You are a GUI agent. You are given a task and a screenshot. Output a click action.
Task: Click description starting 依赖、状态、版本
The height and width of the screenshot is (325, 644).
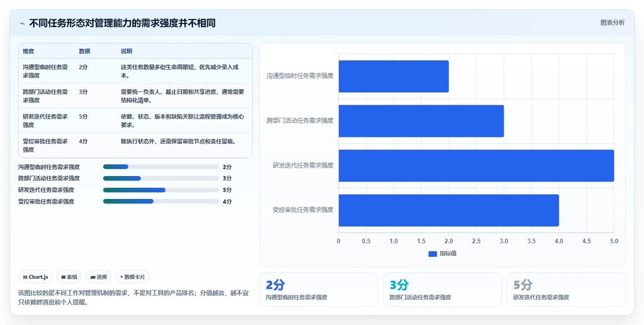pyautogui.click(x=182, y=121)
